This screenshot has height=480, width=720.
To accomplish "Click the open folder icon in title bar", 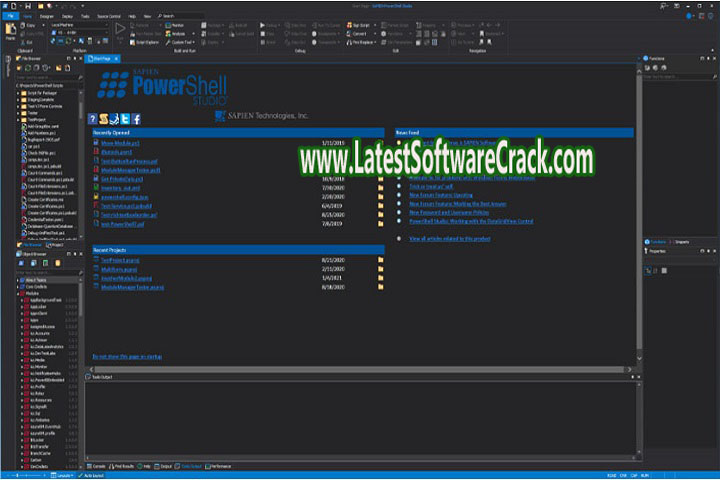I will pyautogui.click(x=40, y=6).
